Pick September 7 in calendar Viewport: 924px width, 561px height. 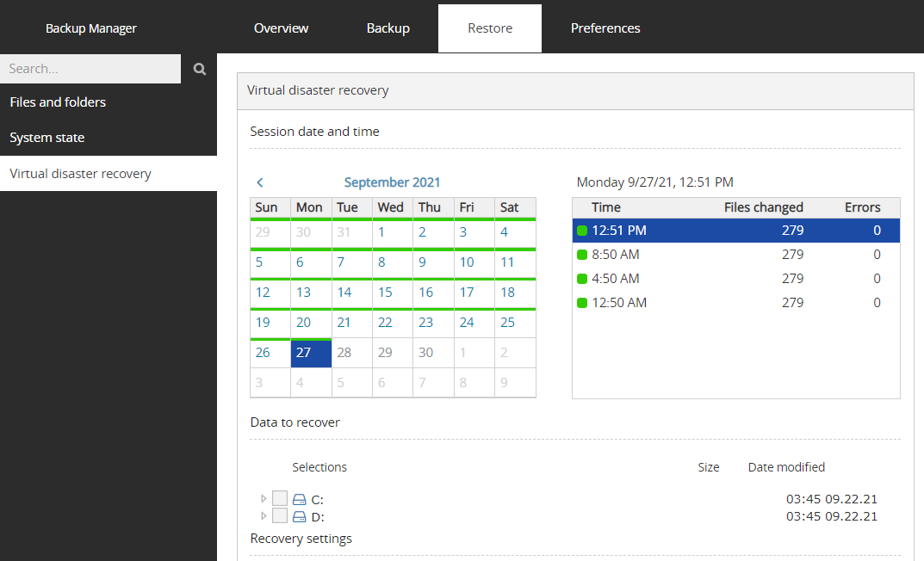[352, 263]
